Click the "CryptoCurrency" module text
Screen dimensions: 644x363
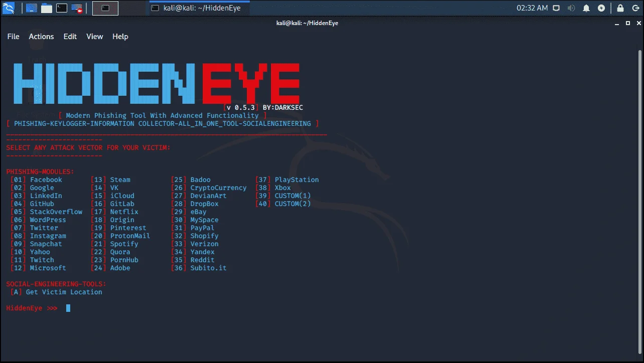pyautogui.click(x=219, y=188)
